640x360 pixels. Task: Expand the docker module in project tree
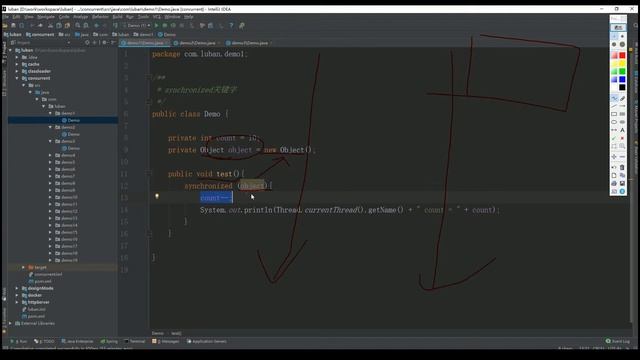click(17, 295)
